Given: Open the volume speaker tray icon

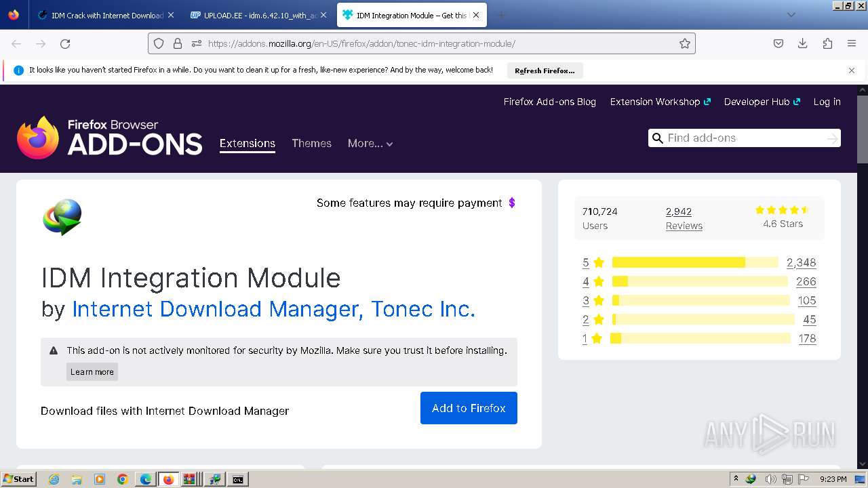Looking at the screenshot, I should 771,479.
